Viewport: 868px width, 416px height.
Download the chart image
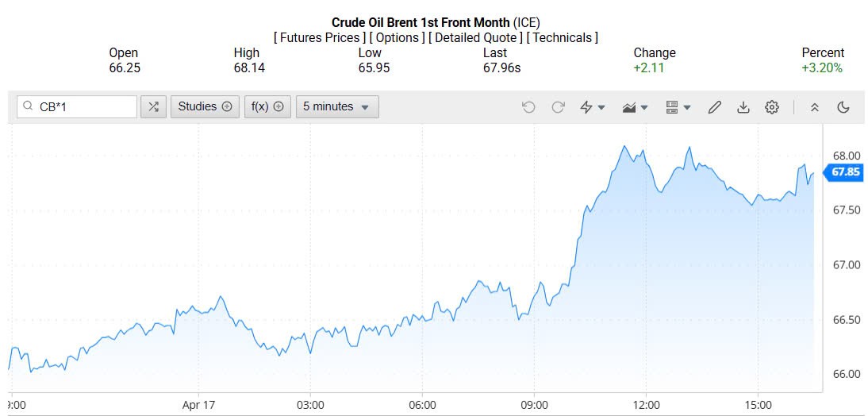click(743, 107)
